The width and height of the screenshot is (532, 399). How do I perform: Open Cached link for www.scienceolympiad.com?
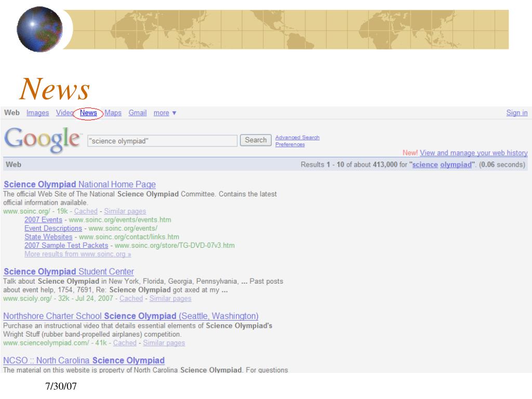coord(125,343)
